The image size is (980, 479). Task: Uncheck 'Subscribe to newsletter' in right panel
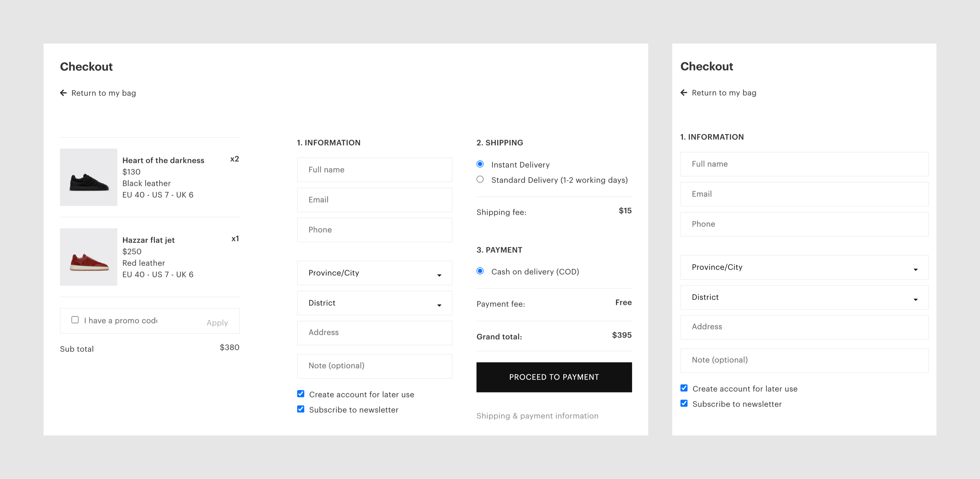pyautogui.click(x=684, y=403)
